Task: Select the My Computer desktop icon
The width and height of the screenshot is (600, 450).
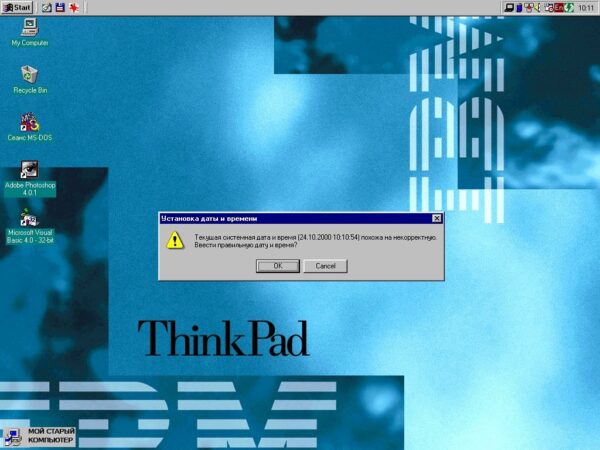Action: point(29,27)
